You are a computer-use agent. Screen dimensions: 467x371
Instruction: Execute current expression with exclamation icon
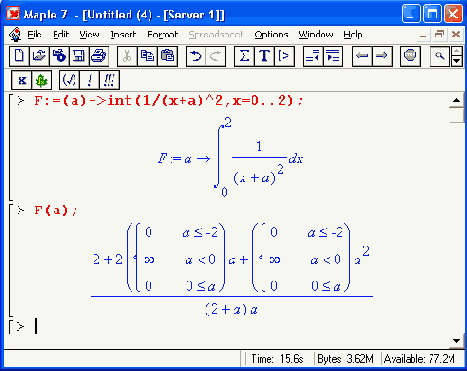click(x=89, y=80)
